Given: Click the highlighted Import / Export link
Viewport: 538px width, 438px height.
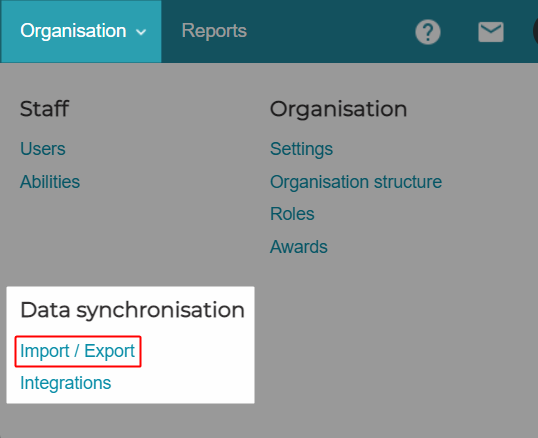Looking at the screenshot, I should pos(78,351).
